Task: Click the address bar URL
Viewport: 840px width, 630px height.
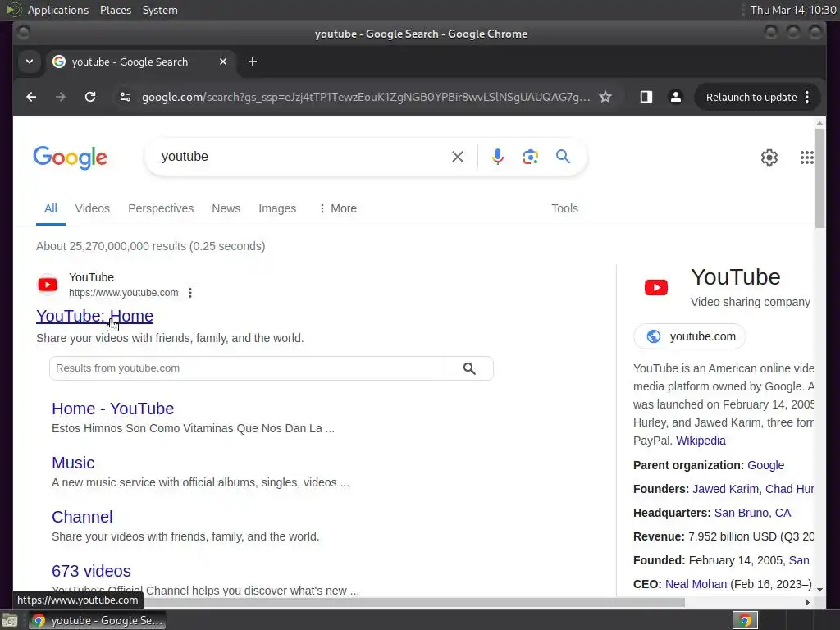Action: pos(365,97)
